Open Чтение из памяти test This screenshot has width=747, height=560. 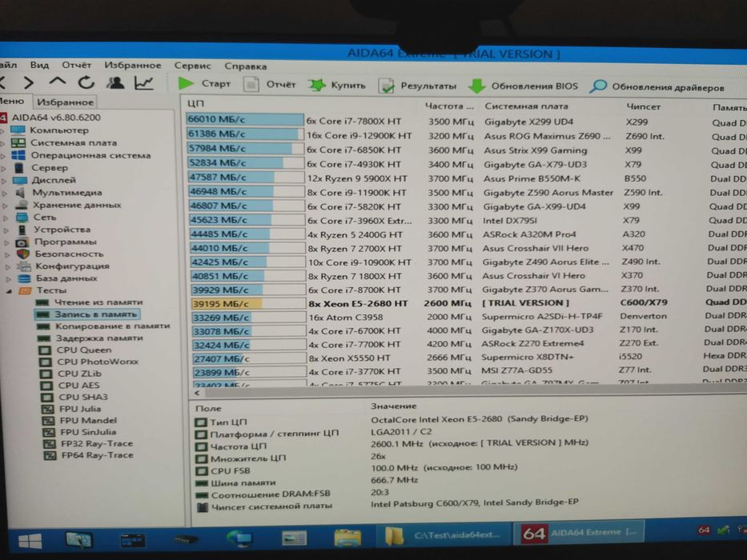coord(98,302)
